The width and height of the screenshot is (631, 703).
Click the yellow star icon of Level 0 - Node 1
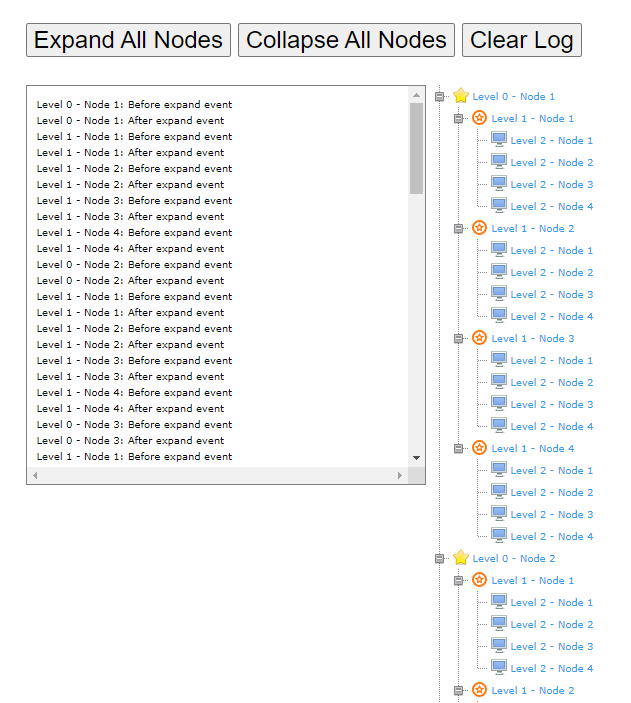461,95
